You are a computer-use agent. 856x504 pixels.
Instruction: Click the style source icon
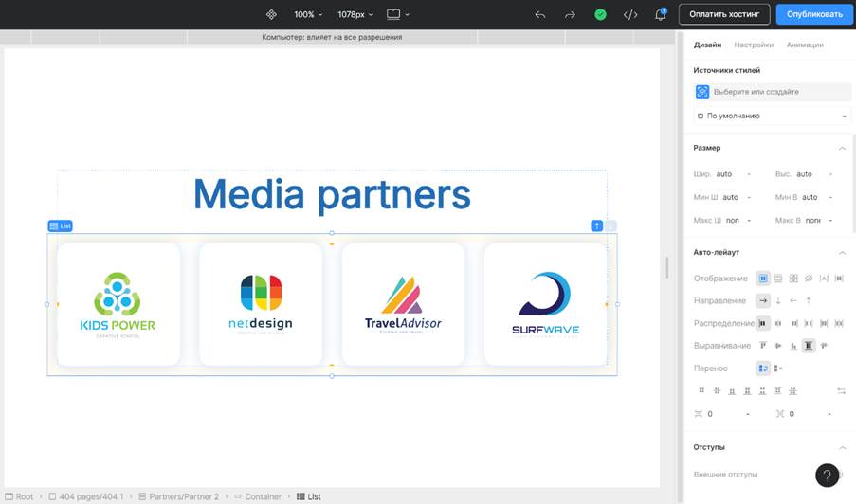tap(702, 92)
